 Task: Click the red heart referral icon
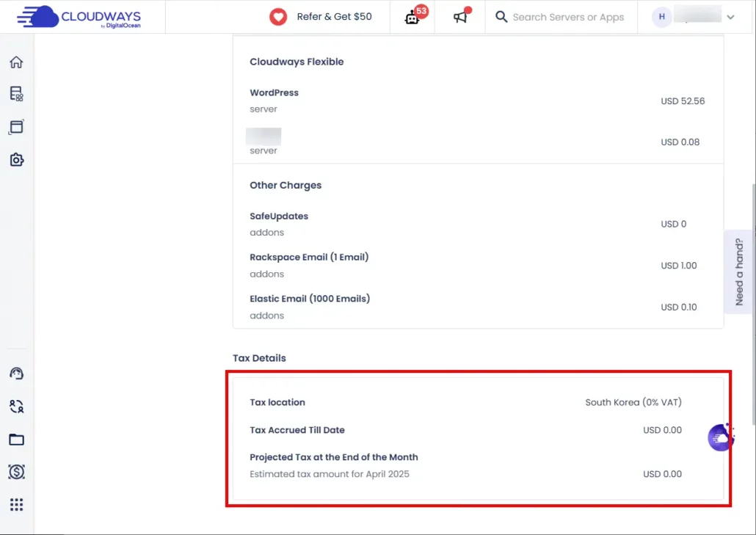278,17
